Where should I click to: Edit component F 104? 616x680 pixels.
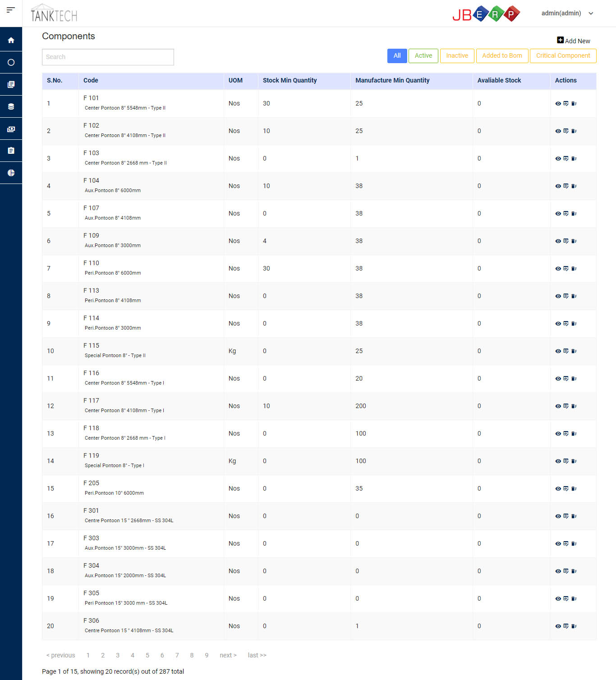pos(566,186)
